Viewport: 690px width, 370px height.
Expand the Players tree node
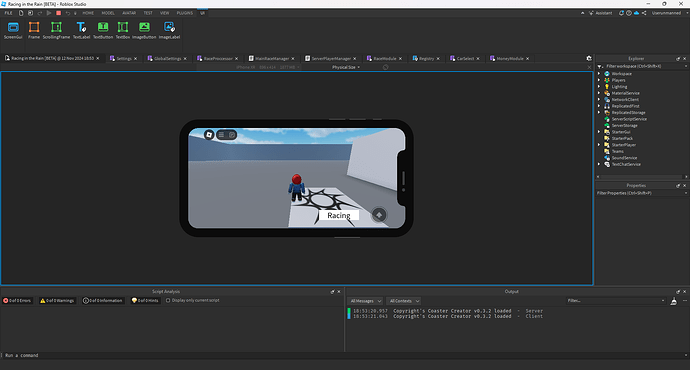pos(599,80)
